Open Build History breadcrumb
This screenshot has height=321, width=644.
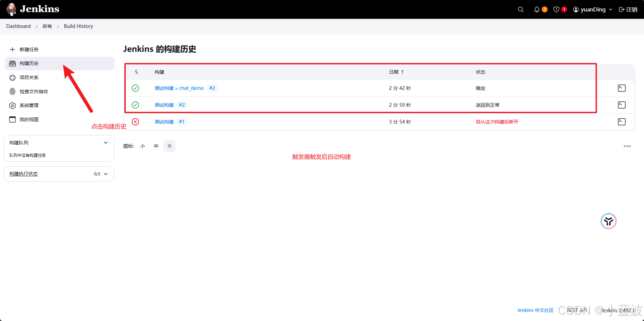tap(78, 26)
